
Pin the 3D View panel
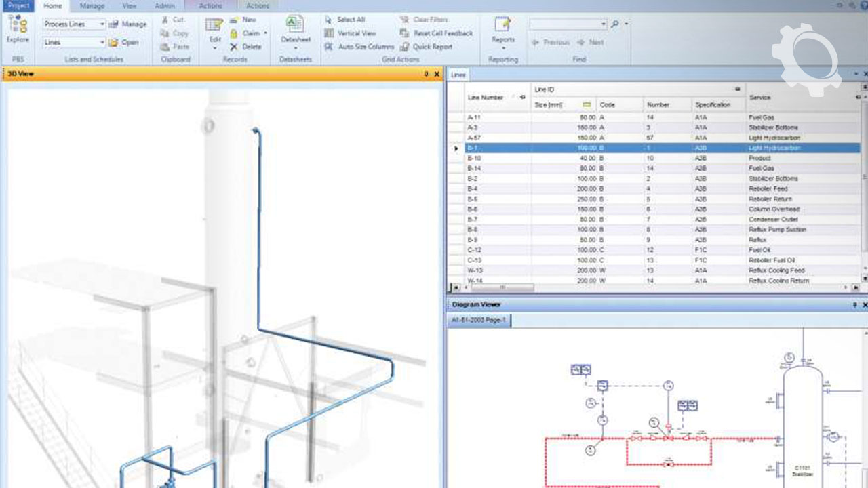coord(427,74)
